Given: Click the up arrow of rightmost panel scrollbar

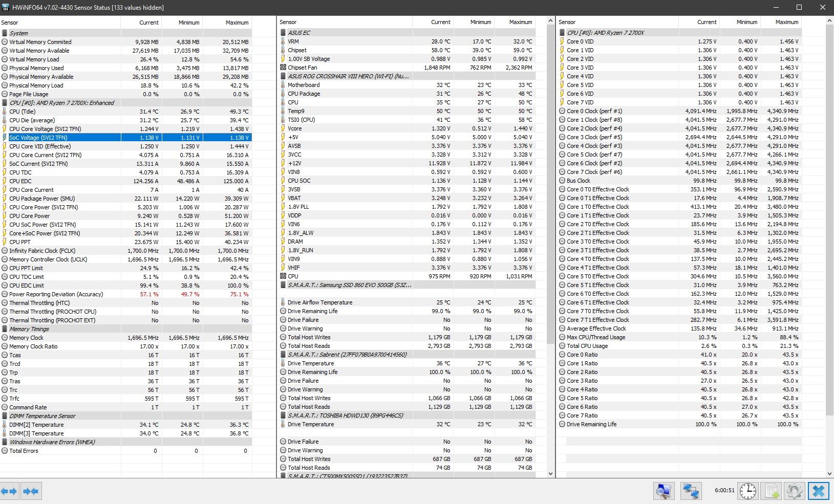Looking at the screenshot, I should click(830, 21).
